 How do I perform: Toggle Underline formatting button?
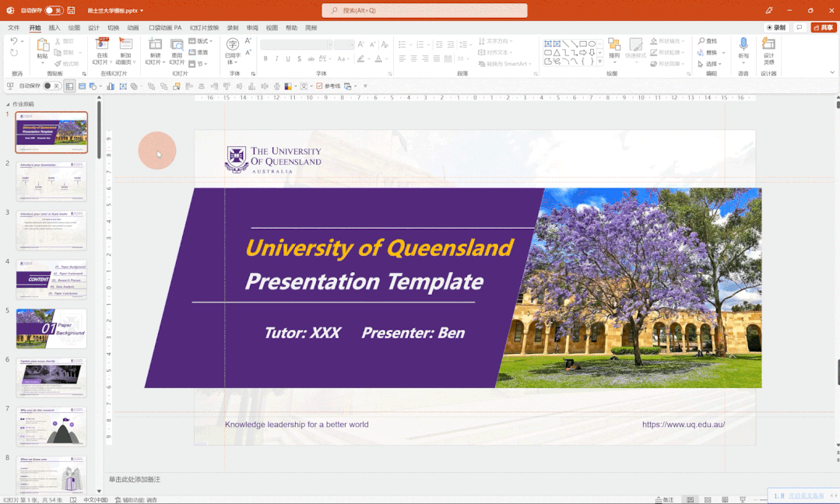(288, 59)
